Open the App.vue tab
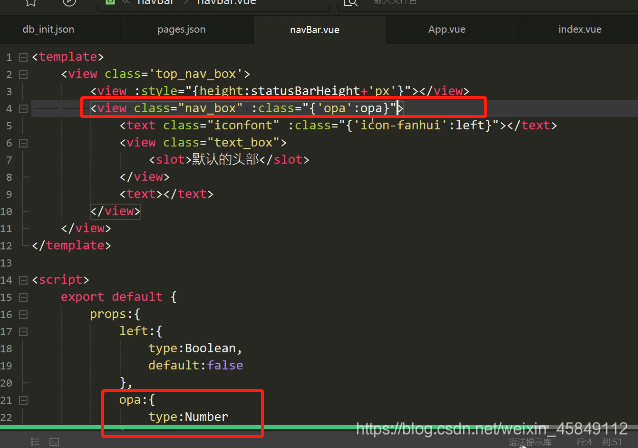The width and height of the screenshot is (638, 448). [x=446, y=29]
